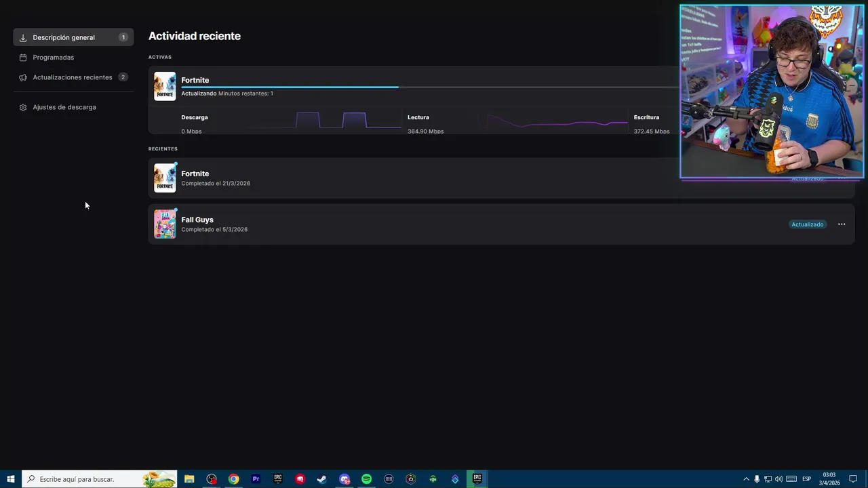Open the Windows Start menu
The width and height of the screenshot is (868, 488).
pyautogui.click(x=11, y=479)
